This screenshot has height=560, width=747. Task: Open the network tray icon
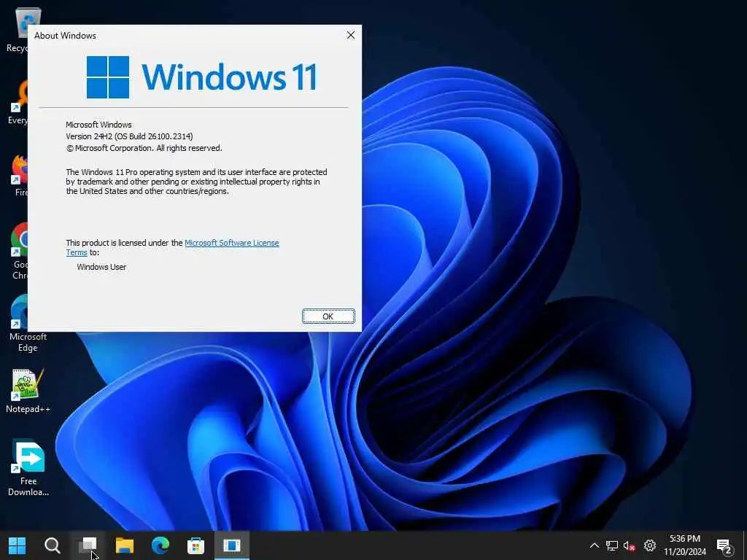[x=612, y=545]
